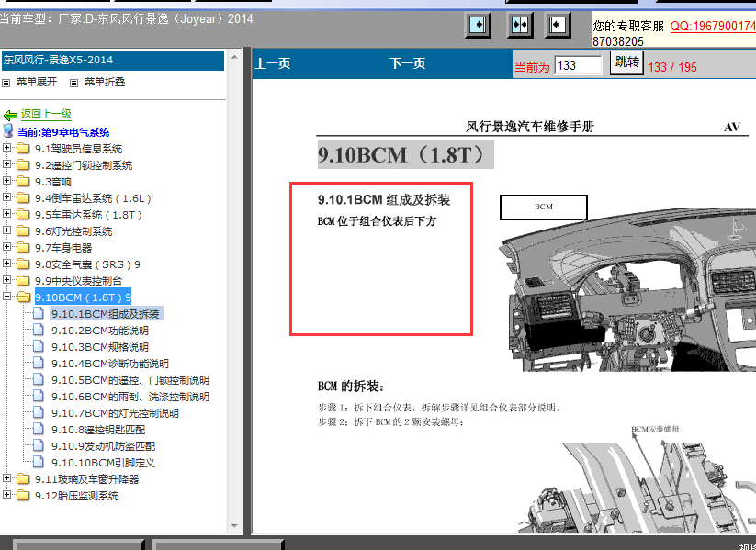
Task: Click the expand-right panel arrow icon
Action: [x=478, y=25]
